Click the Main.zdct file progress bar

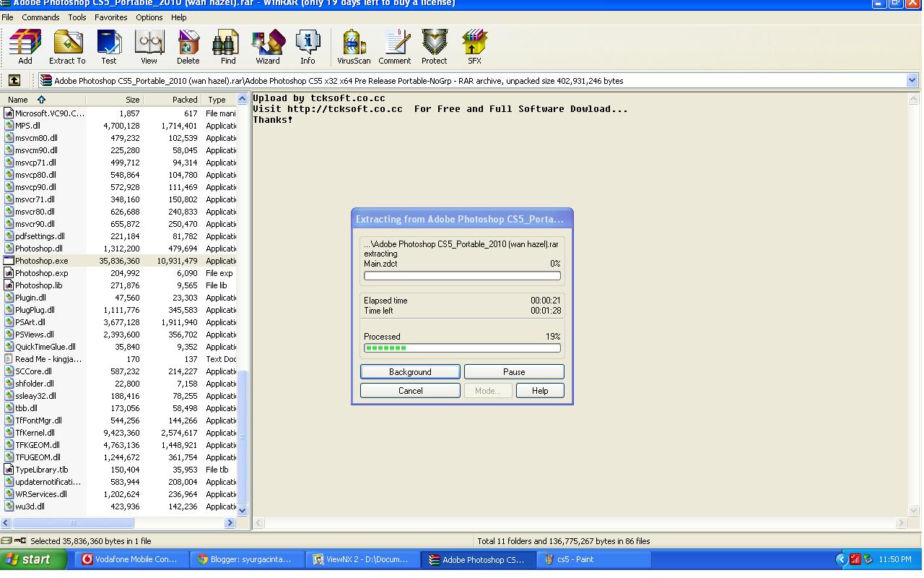click(x=462, y=275)
